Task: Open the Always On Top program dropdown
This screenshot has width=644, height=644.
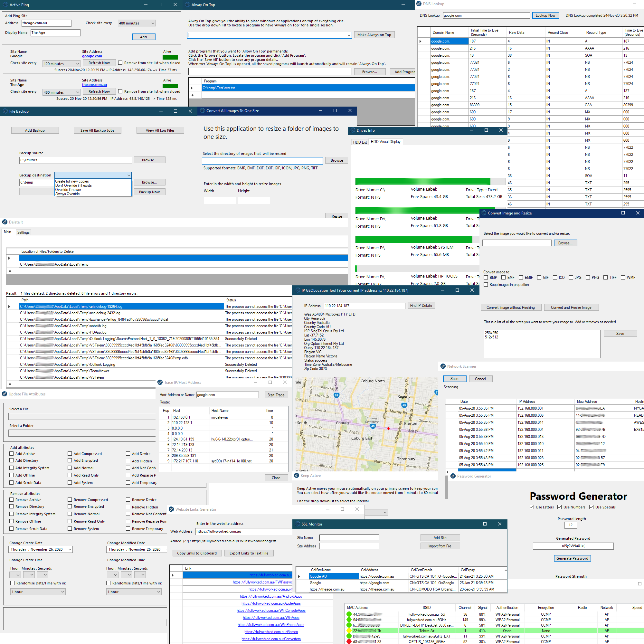Action: (x=349, y=35)
